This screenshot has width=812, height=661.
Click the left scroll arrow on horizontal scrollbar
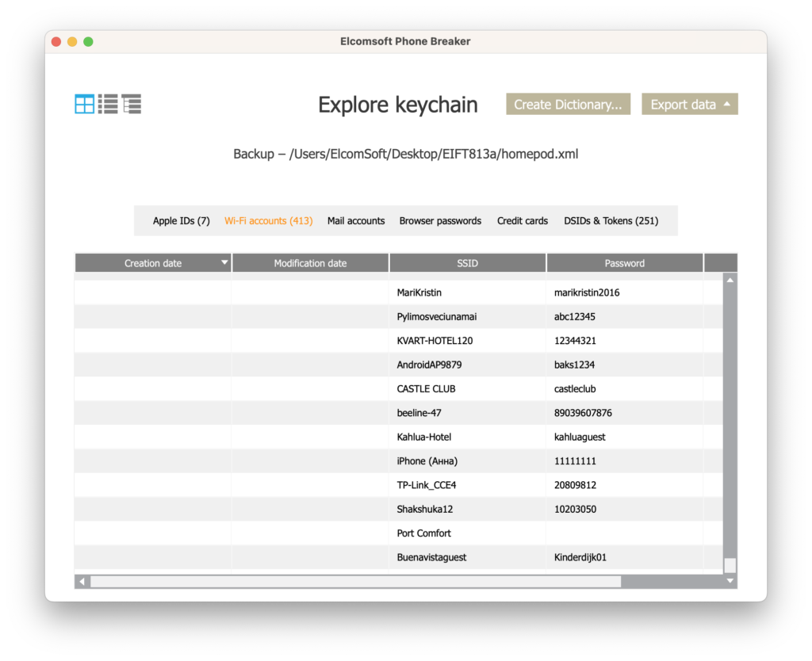(82, 581)
